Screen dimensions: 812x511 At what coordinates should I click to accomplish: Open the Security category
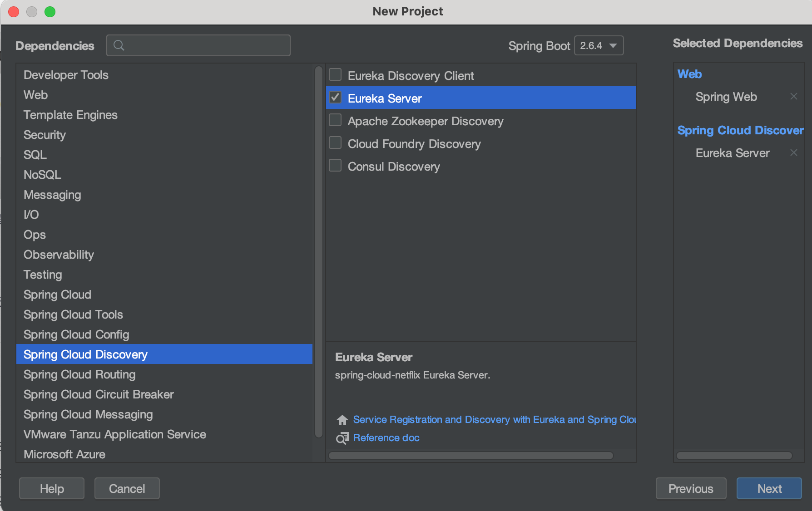[164, 135]
